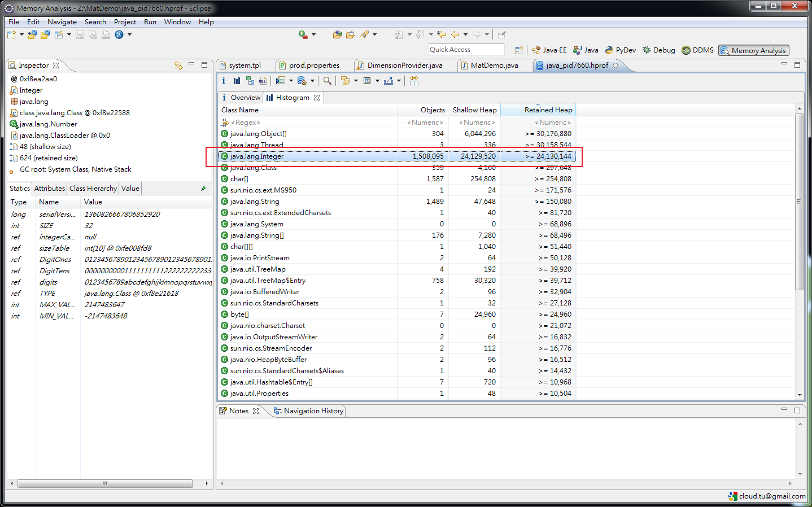
Task: Select the java.util.TreeMap$Entry row
Action: click(x=397, y=281)
